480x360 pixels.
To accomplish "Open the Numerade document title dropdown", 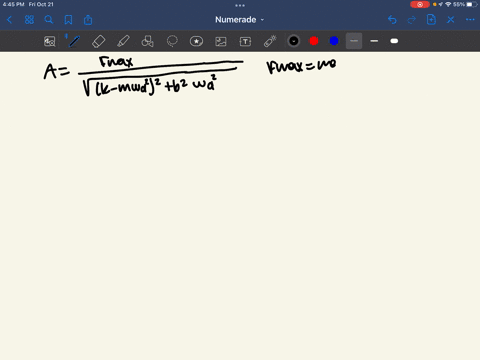I will point(239,20).
